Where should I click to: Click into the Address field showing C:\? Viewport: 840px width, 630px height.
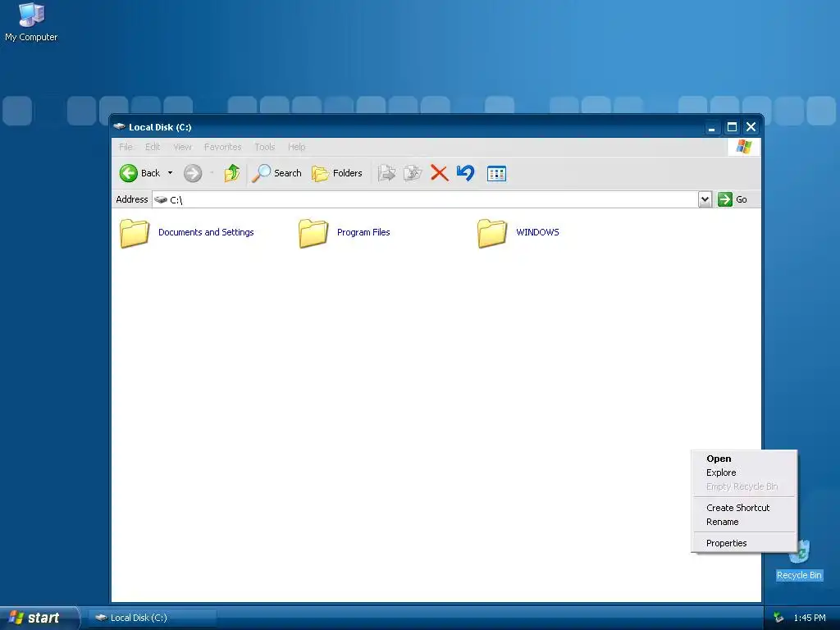pos(426,199)
